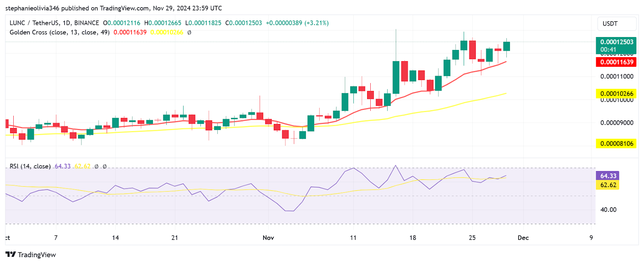
Task: Click the TradingView text at bottom left
Action: coord(37,255)
